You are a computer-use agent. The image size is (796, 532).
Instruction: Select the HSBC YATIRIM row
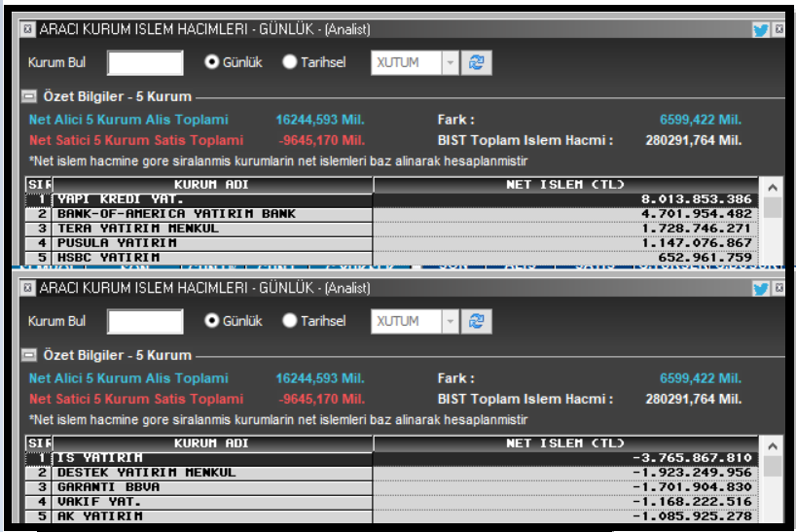pos(391,258)
